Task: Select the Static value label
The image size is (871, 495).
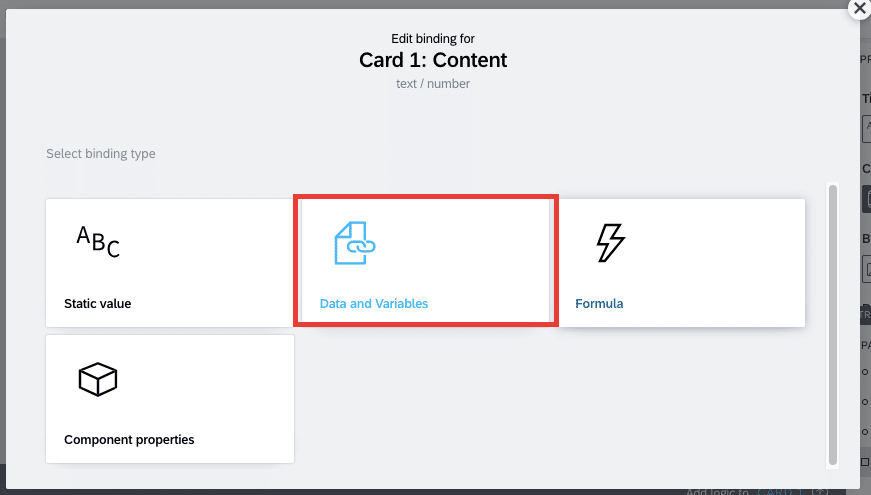Action: (98, 303)
